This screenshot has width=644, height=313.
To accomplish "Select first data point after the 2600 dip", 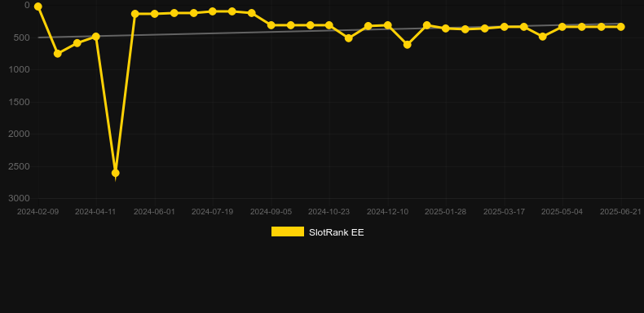I will tap(135, 14).
